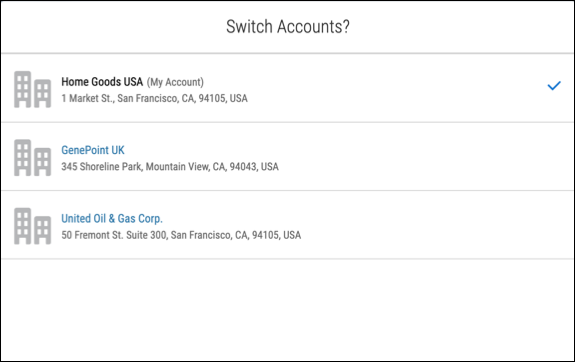Click the blue checkmark on Home Goods USA row
Image resolution: width=575 pixels, height=362 pixels.
click(x=554, y=85)
